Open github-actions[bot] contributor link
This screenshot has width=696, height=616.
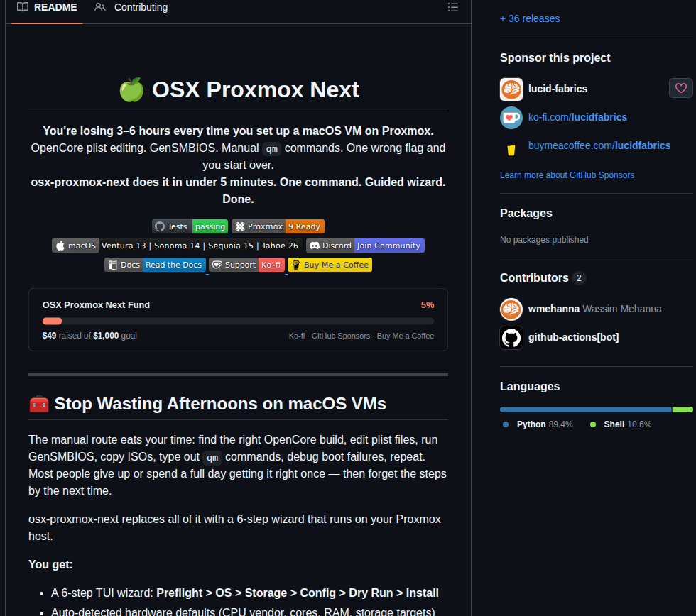574,337
